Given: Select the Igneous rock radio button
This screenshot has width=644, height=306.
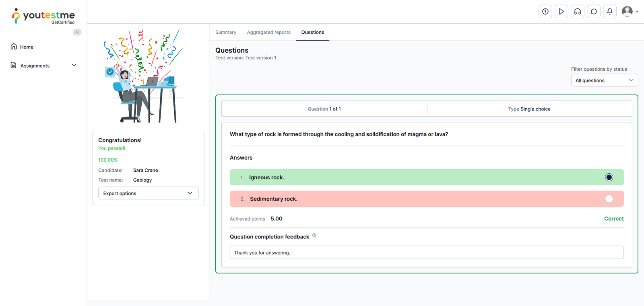Looking at the screenshot, I should pyautogui.click(x=609, y=177).
